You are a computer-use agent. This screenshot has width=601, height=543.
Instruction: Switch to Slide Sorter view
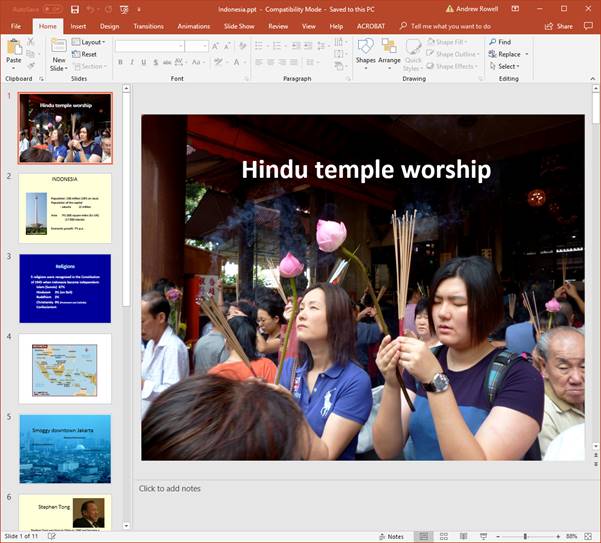(x=444, y=536)
